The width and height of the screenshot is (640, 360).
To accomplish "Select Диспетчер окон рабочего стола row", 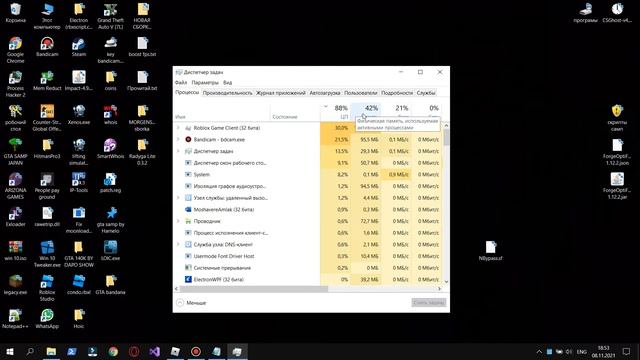I will click(x=308, y=163).
